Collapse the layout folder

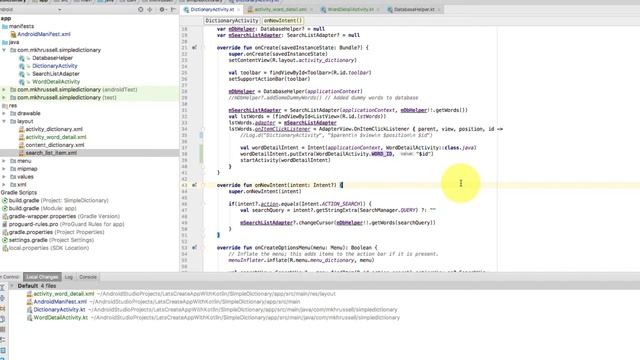click(4, 121)
